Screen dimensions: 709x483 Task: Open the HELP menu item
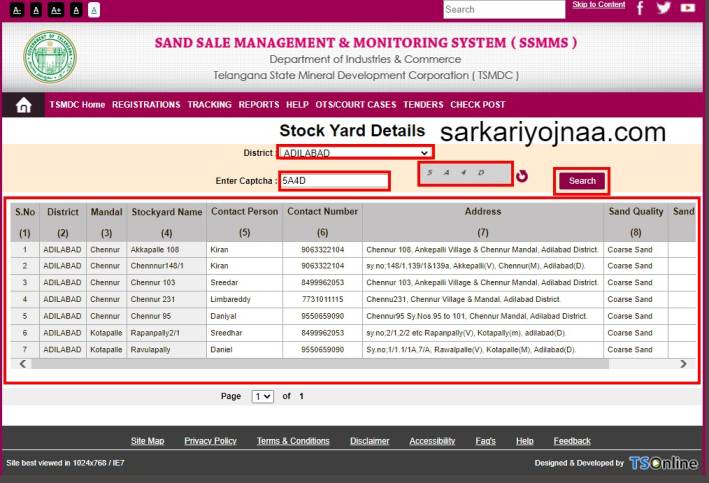297,104
